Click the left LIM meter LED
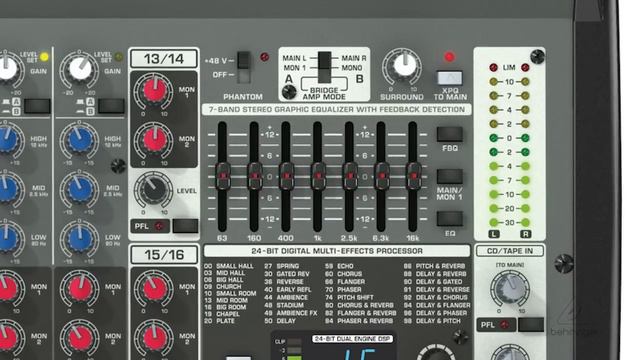640x360 pixels. [493, 67]
